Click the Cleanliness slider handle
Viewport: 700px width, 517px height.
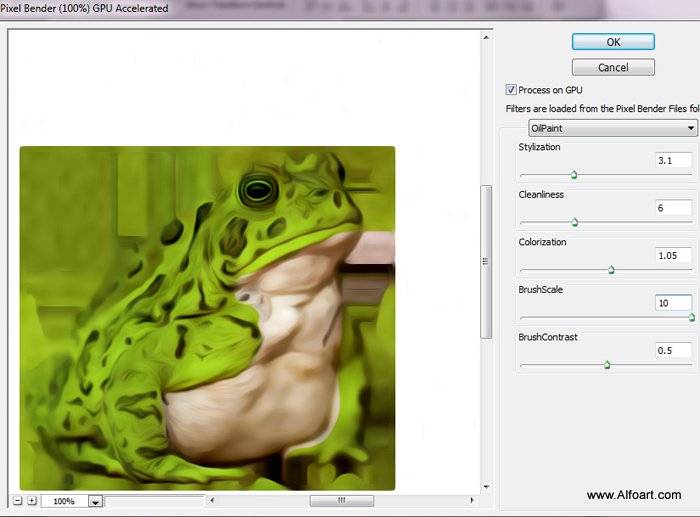pyautogui.click(x=575, y=222)
